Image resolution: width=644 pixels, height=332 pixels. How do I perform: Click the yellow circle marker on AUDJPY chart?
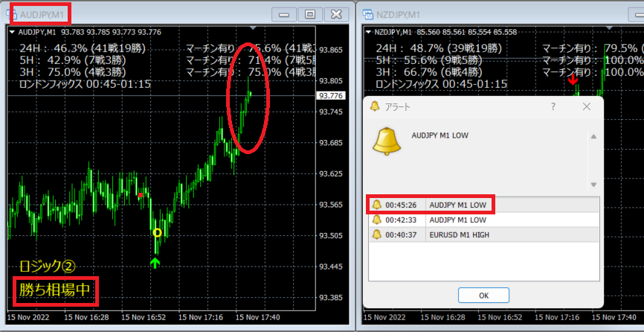point(157,233)
